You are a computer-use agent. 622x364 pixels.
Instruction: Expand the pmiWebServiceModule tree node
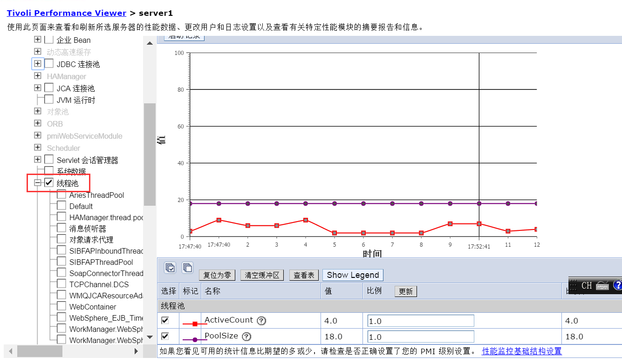coord(38,135)
